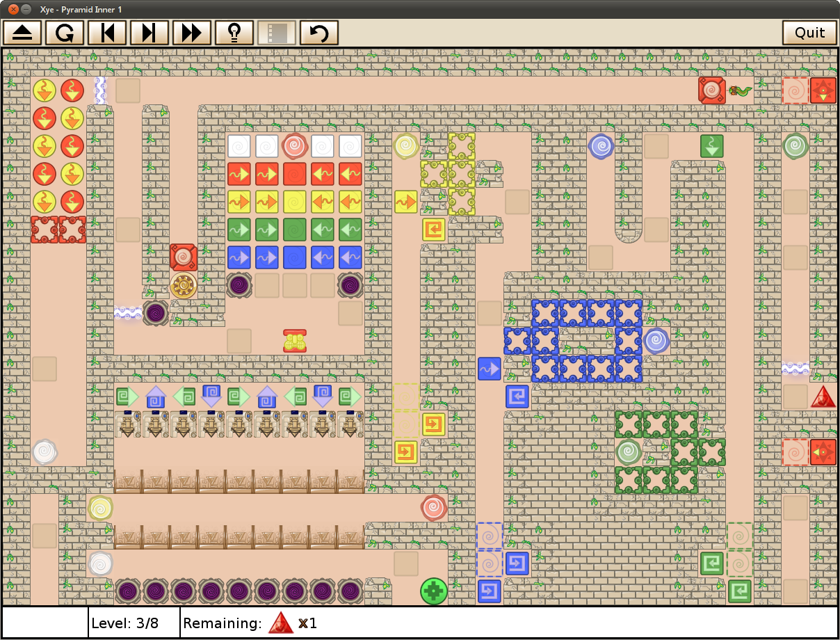Click the green Xye player ball
Image resolution: width=840 pixels, height=640 pixels.
[434, 591]
